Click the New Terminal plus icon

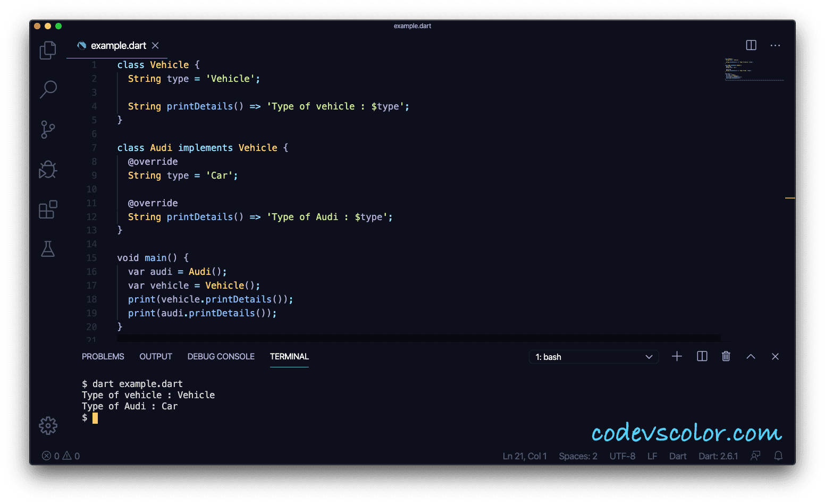677,356
